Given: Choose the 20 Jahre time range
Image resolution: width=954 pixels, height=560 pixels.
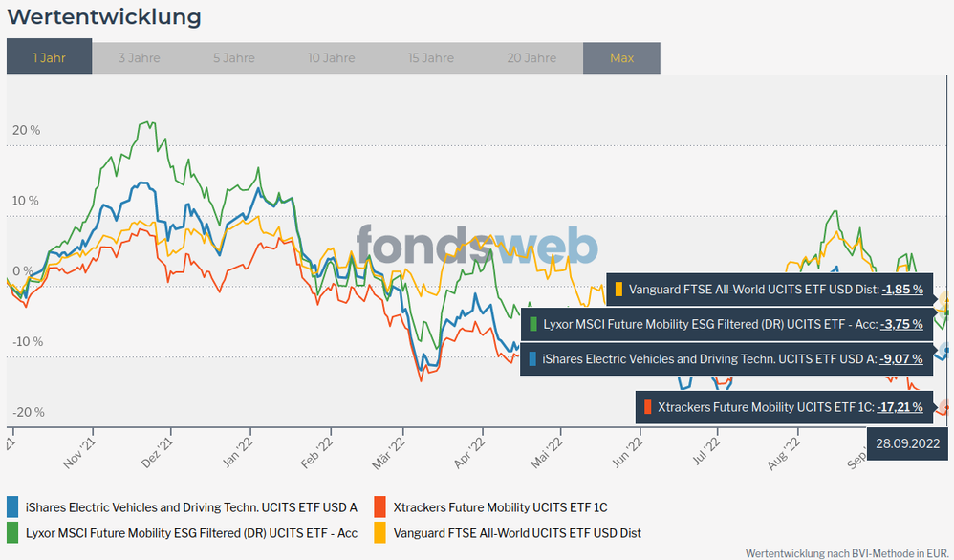Looking at the screenshot, I should pyautogui.click(x=532, y=57).
